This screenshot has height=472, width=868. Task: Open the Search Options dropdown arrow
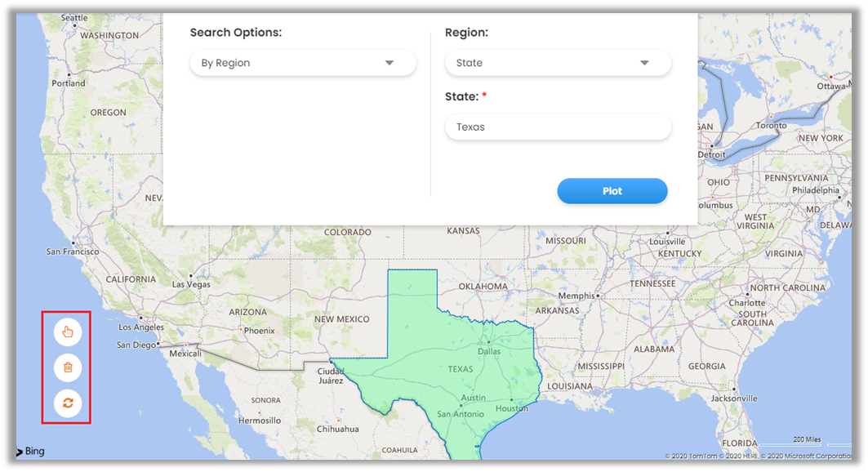click(389, 63)
